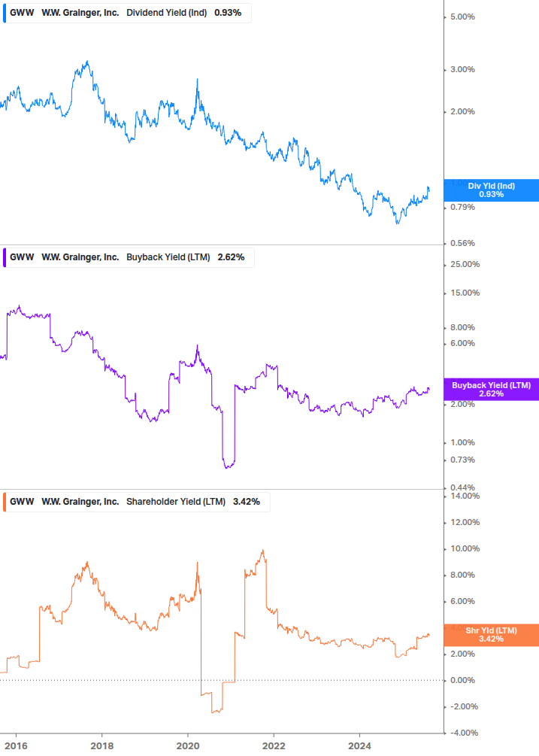Image resolution: width=539 pixels, height=756 pixels.
Task: Click the 2020 label on the time axis
Action: (x=188, y=746)
